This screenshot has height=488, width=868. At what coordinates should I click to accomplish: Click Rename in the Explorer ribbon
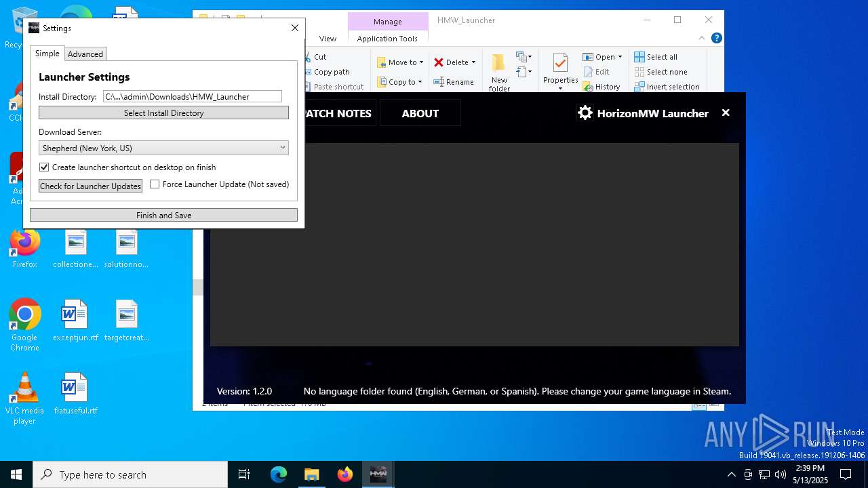point(454,82)
